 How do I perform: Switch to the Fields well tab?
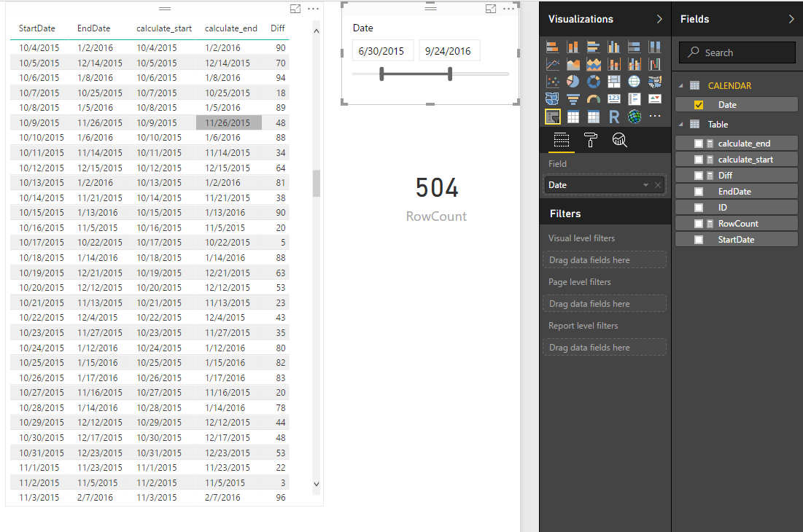point(562,140)
